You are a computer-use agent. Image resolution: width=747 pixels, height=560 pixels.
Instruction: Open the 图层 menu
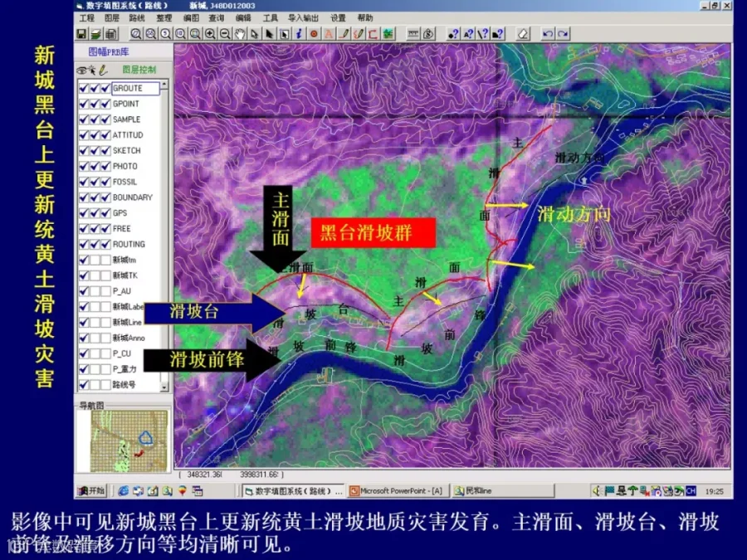click(x=112, y=17)
